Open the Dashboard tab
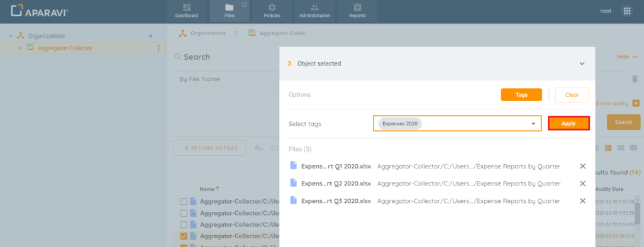Viewport: 644px width, 247px height. tap(187, 11)
